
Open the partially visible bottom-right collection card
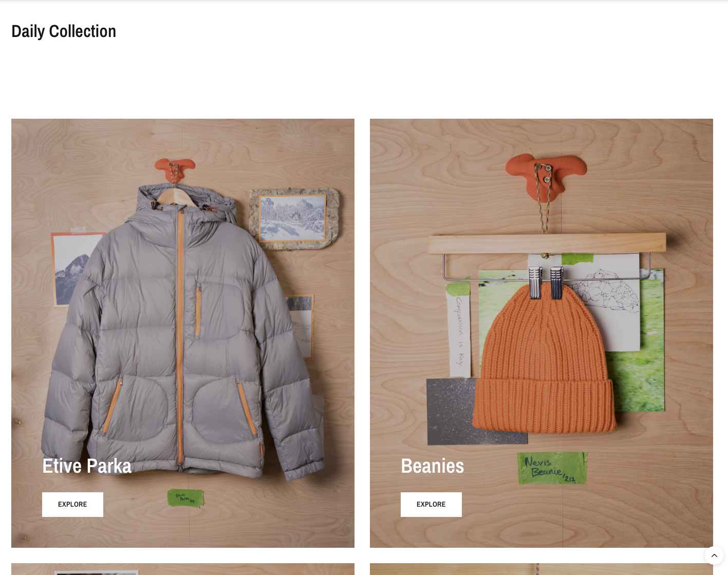point(542,569)
